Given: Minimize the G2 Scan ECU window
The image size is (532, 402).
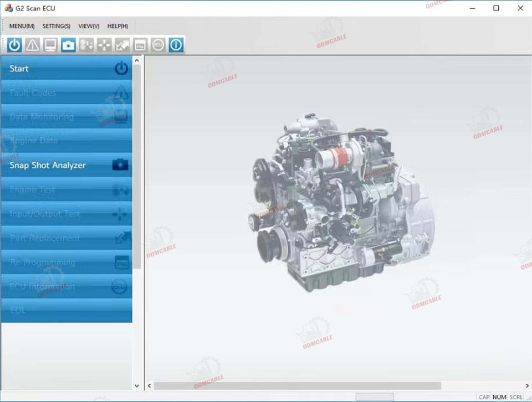Looking at the screenshot, I should click(x=472, y=8).
